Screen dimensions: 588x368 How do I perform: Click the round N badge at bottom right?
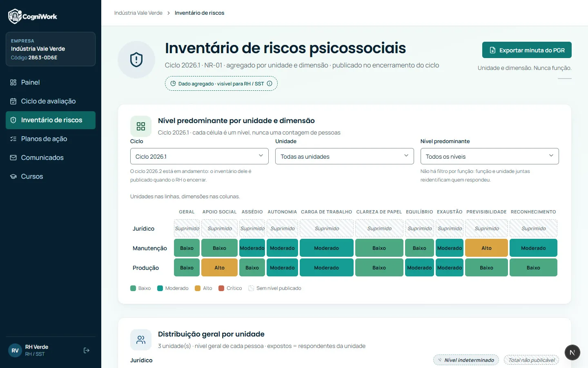tap(572, 352)
